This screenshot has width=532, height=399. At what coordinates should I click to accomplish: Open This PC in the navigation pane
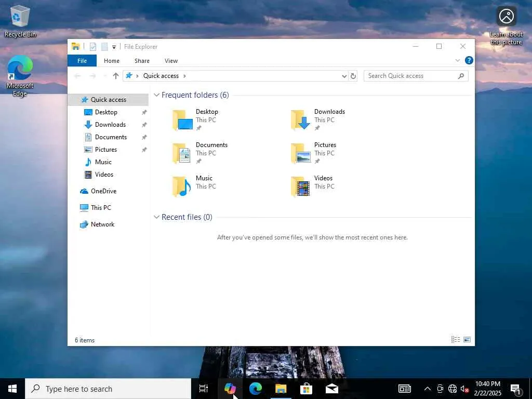click(x=101, y=208)
